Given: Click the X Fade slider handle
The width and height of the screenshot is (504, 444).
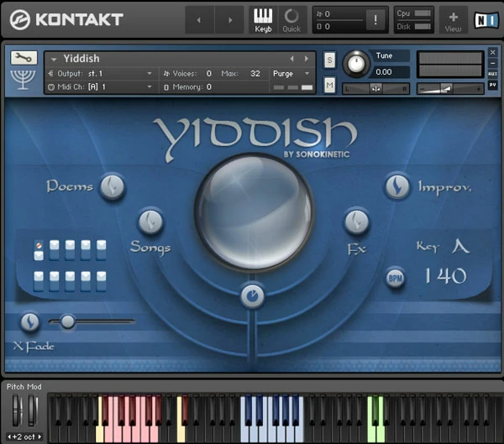Looking at the screenshot, I should [67, 321].
